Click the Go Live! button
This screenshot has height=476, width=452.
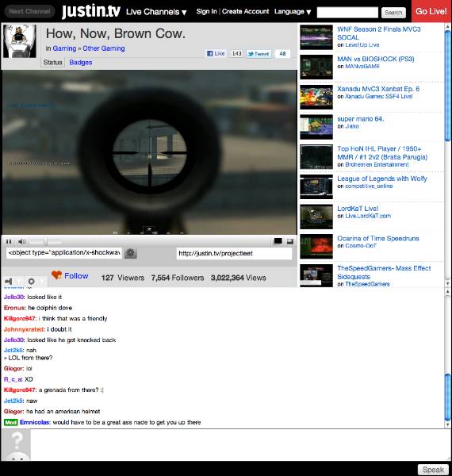tap(431, 11)
